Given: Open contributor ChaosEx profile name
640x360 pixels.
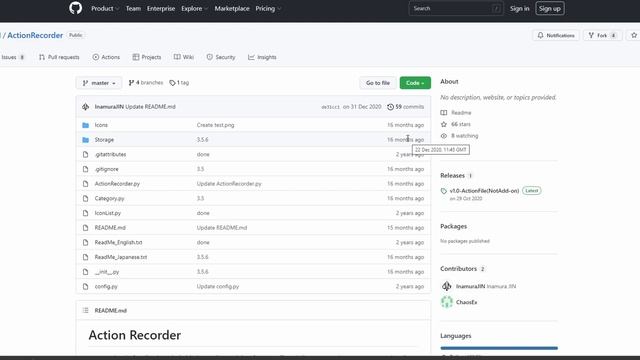Looking at the screenshot, I should [467, 302].
